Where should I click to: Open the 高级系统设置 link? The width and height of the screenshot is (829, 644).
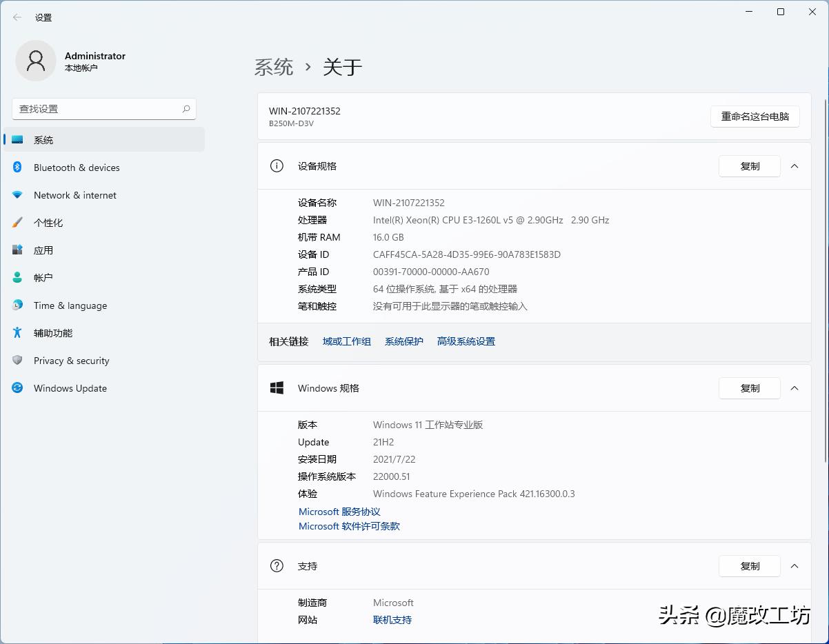466,341
